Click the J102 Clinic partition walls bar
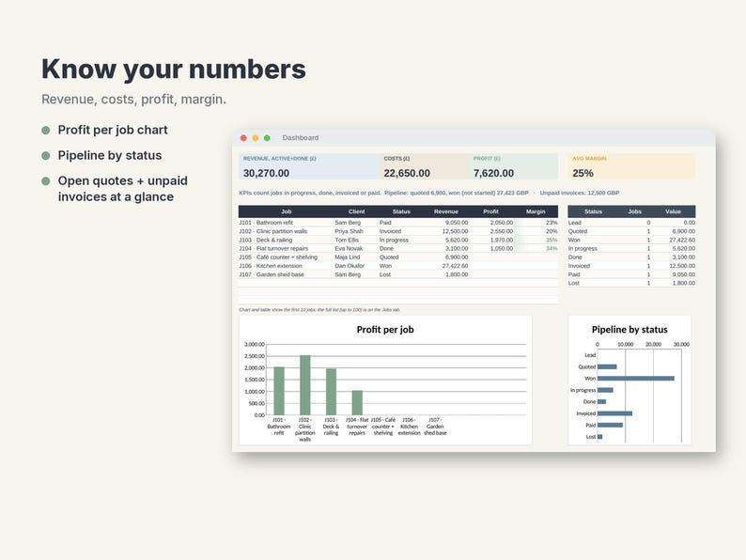This screenshot has height=560, width=746. [x=305, y=385]
